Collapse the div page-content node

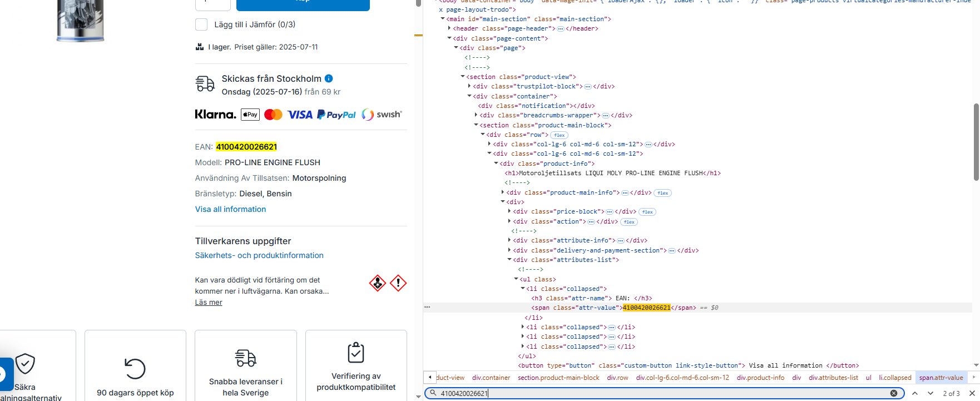[449, 38]
